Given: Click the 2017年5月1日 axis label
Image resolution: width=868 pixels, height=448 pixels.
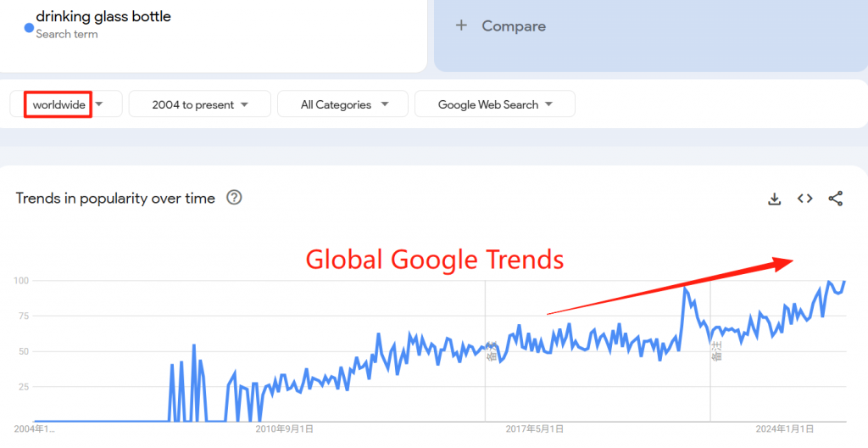Looking at the screenshot, I should pyautogui.click(x=536, y=429).
